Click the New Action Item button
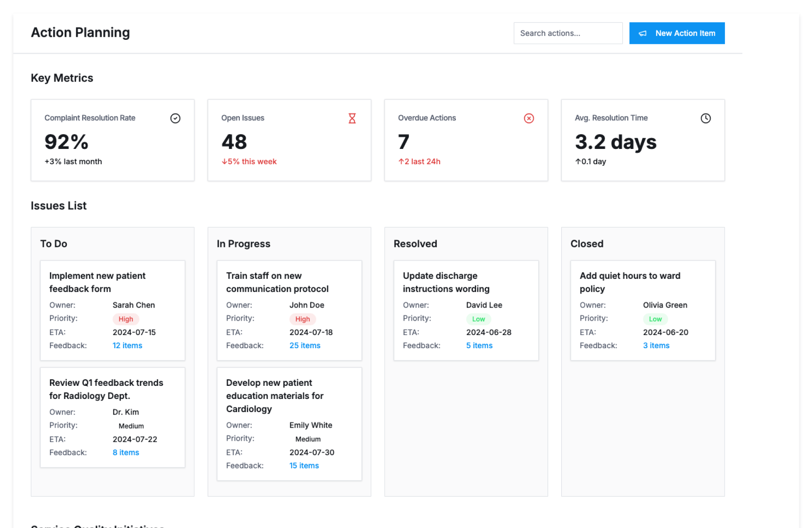The height and width of the screenshot is (528, 812). click(677, 33)
